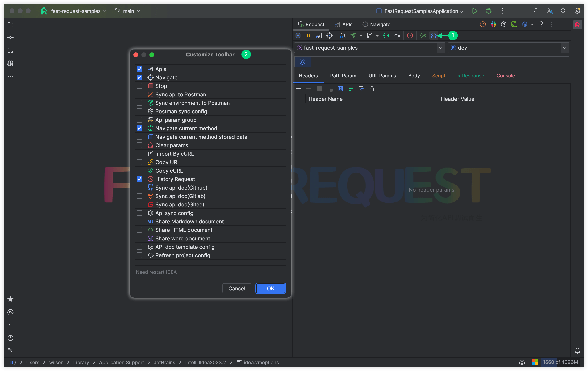Open the save dropdown arrow

377,36
